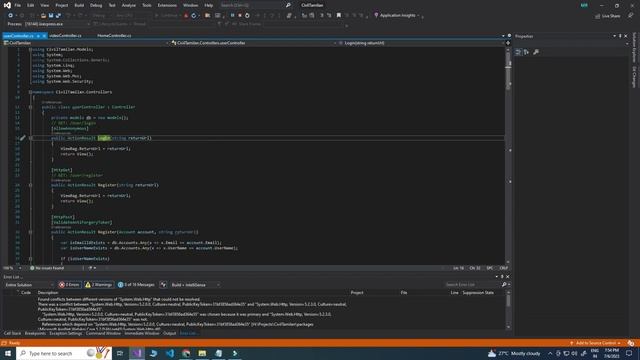Close the userController.cs tab
This screenshot has width=640, height=360.
tap(44, 36)
